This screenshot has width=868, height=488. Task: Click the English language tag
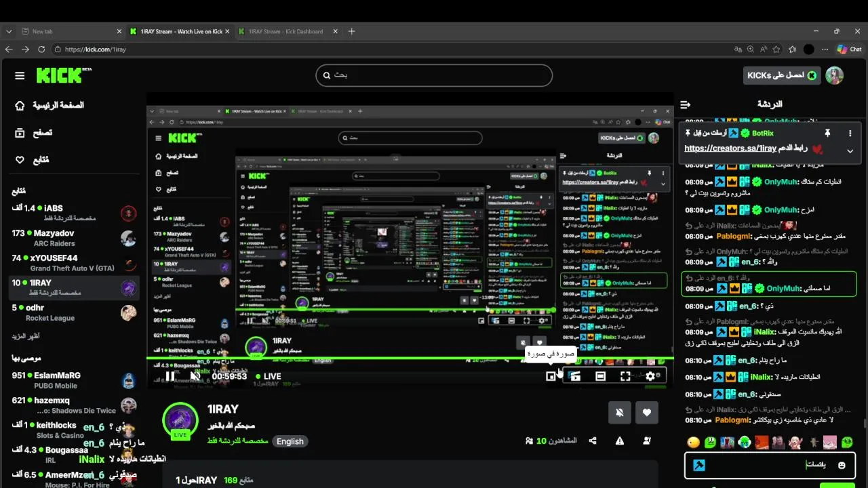[x=290, y=441]
